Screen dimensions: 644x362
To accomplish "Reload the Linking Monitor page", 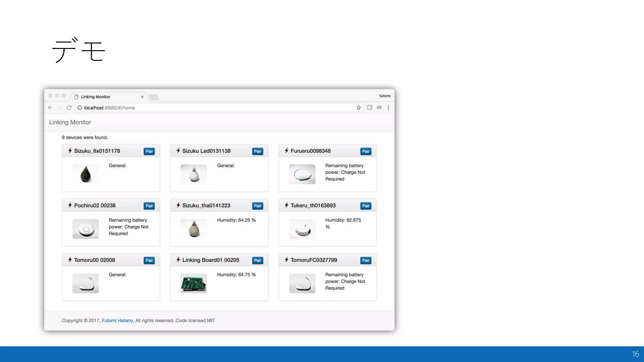I will point(69,107).
